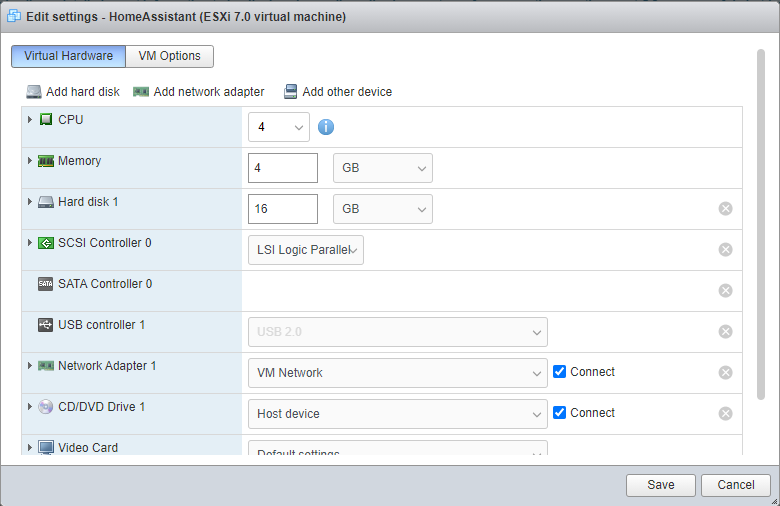Click the CD/DVD Drive 1 label
Screen dimensions: 780x506
tap(101, 407)
